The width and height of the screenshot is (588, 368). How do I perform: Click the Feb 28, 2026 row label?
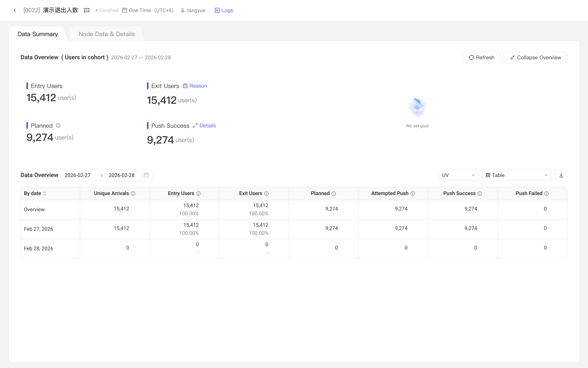(x=38, y=249)
